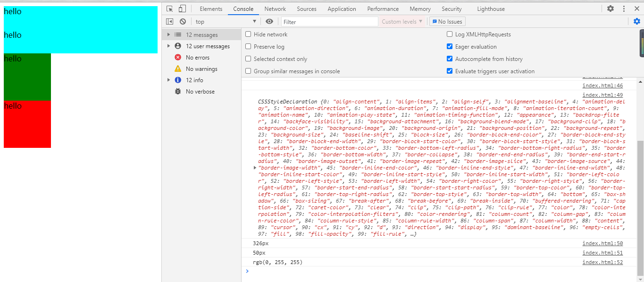Open source link index.html:46

(x=602, y=85)
